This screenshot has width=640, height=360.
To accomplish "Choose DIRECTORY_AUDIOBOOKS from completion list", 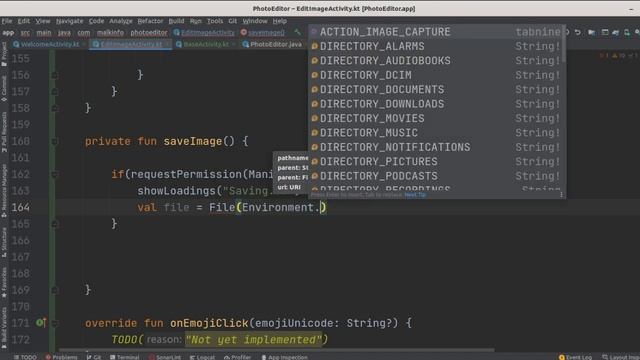I will pyautogui.click(x=436, y=60).
